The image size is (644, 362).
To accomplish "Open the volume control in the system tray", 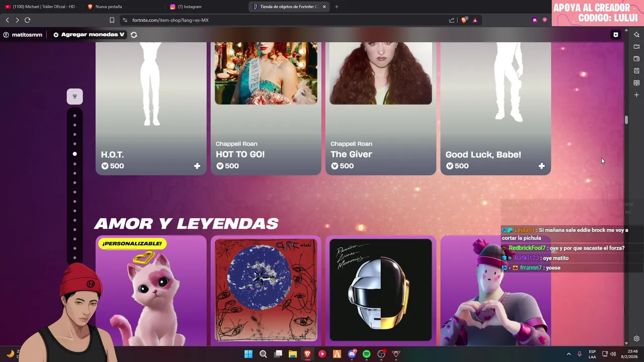I will pos(613,354).
